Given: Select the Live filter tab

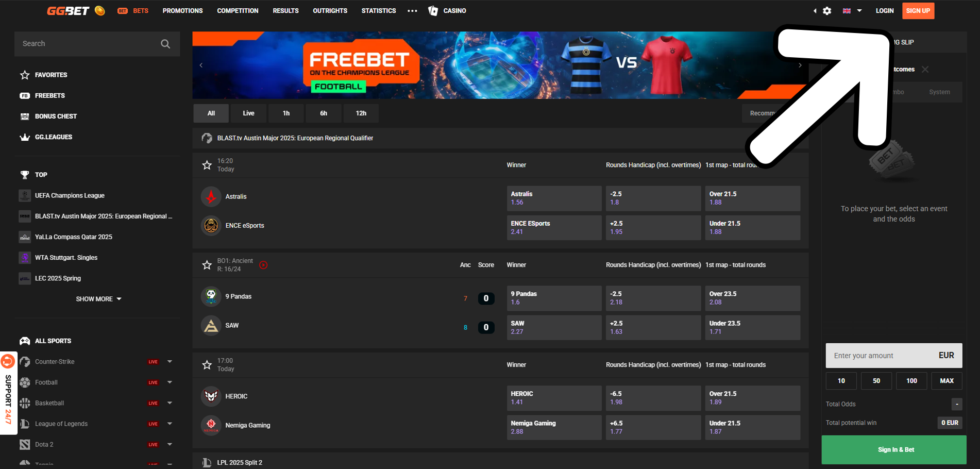Looking at the screenshot, I should [248, 113].
